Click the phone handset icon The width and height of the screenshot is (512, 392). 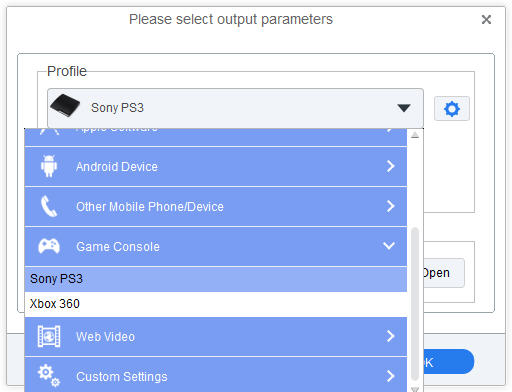(49, 206)
